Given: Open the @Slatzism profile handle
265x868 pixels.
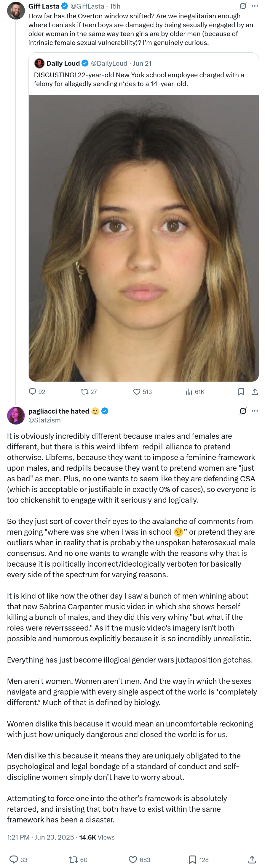Looking at the screenshot, I should [x=44, y=420].
